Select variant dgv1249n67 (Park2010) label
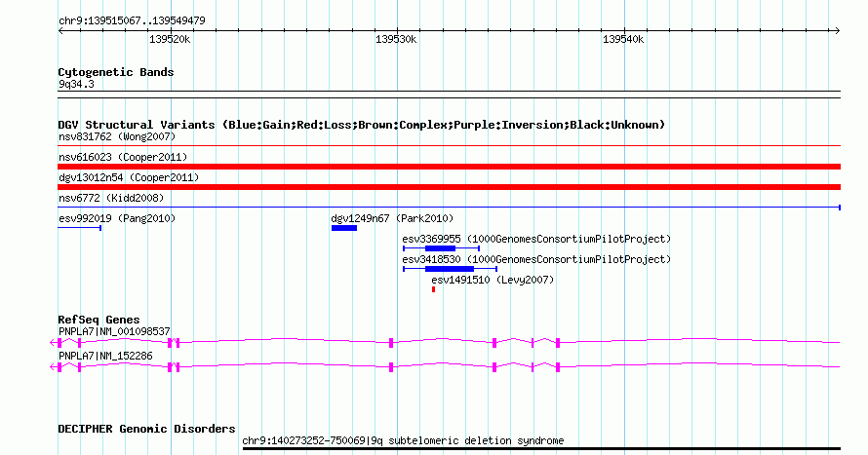The height and width of the screenshot is (455, 868). [392, 218]
